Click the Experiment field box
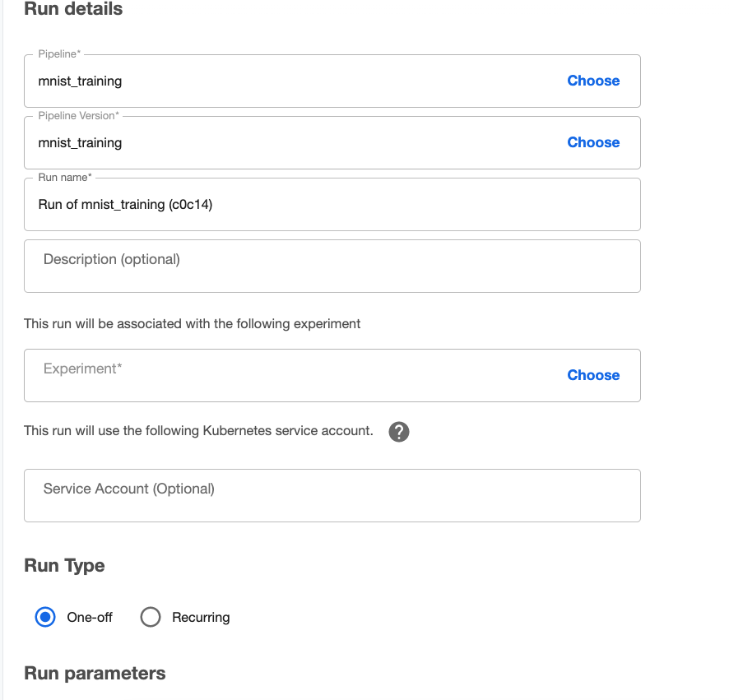The image size is (729, 700). pos(288,375)
